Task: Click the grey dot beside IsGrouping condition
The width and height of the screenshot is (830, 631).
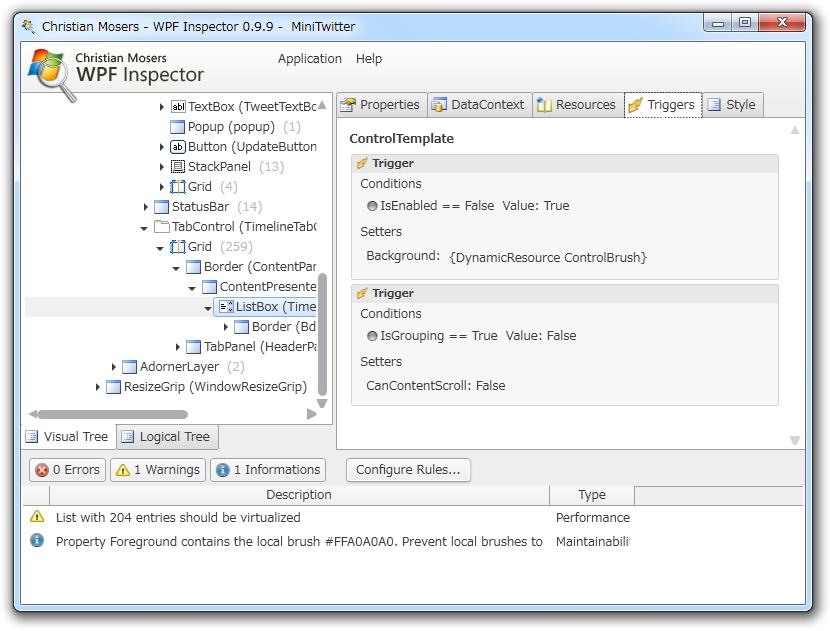Action: (372, 336)
